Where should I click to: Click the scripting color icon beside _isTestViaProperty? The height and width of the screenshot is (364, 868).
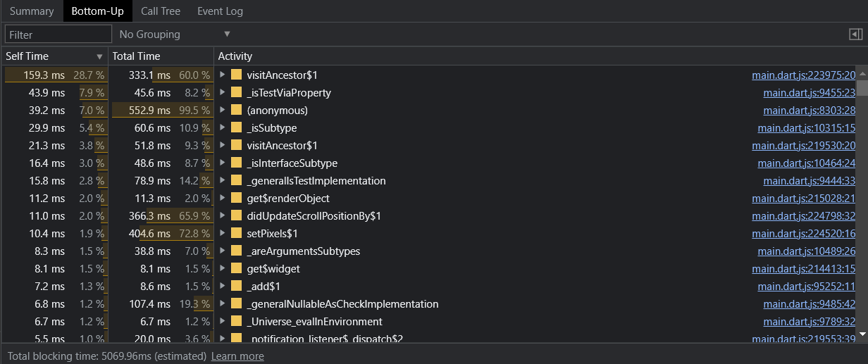pyautogui.click(x=236, y=92)
